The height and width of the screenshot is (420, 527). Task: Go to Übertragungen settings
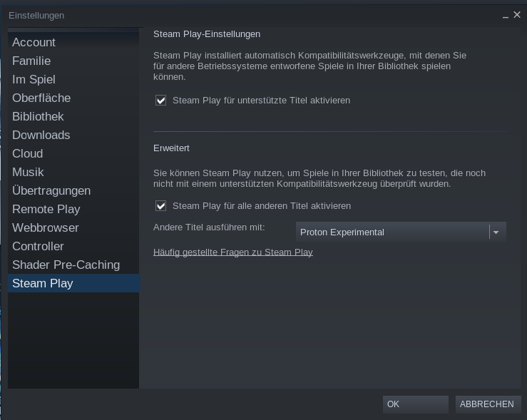(73, 190)
